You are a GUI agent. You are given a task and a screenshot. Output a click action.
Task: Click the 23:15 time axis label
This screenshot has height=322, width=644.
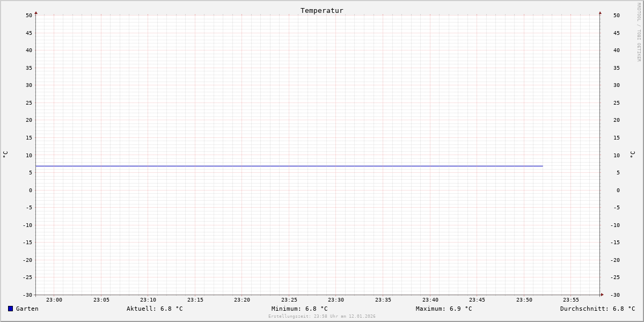(x=195, y=300)
